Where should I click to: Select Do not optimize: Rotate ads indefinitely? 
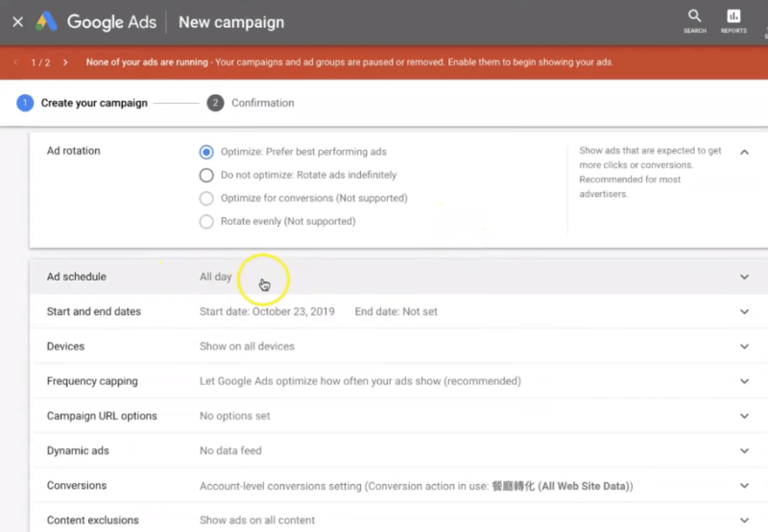(206, 175)
